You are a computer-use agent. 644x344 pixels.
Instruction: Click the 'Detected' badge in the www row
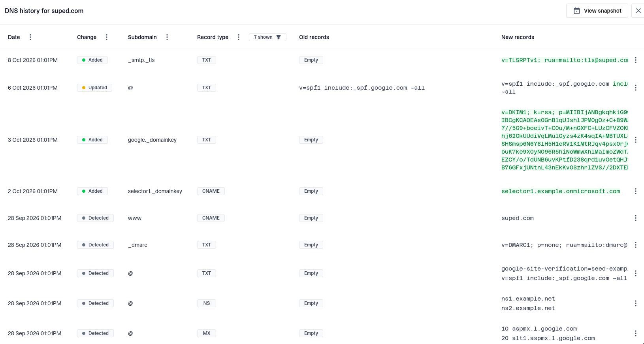pyautogui.click(x=95, y=218)
